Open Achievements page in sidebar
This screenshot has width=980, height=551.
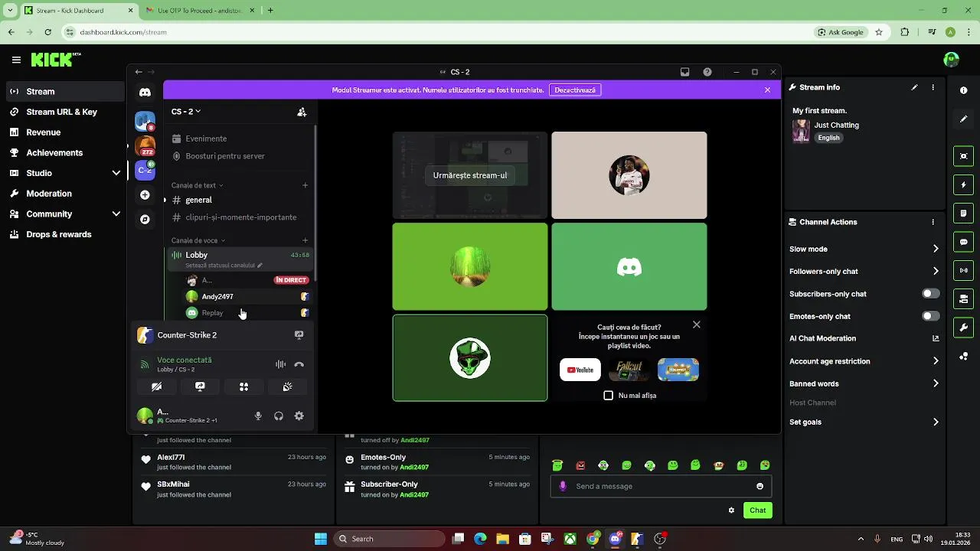[64, 152]
